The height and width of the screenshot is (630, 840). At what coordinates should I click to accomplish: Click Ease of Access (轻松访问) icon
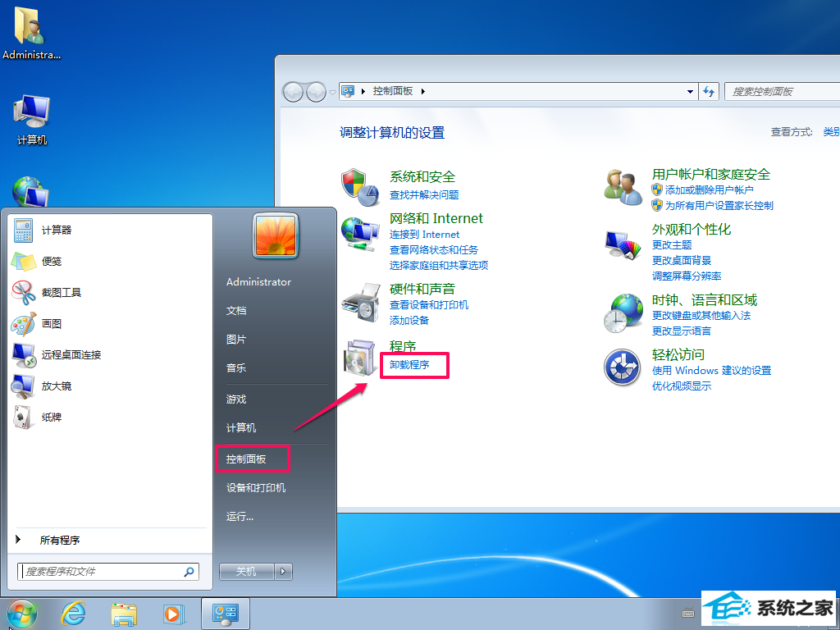622,367
